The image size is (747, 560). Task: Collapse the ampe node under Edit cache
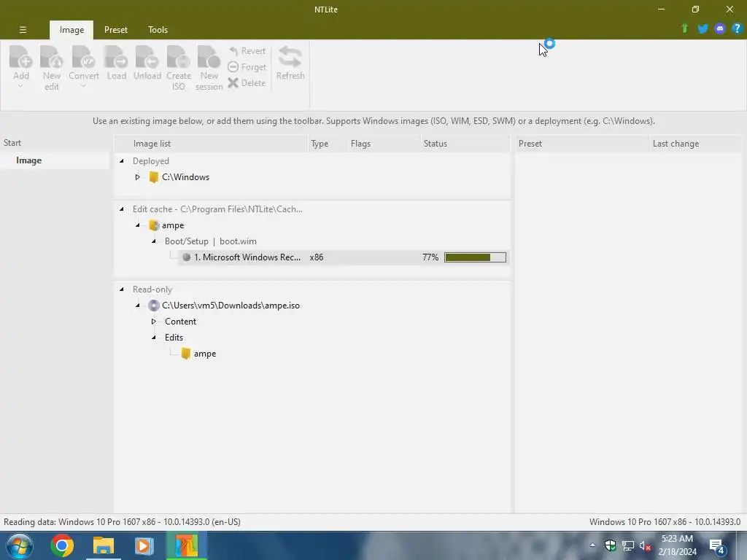coord(138,225)
